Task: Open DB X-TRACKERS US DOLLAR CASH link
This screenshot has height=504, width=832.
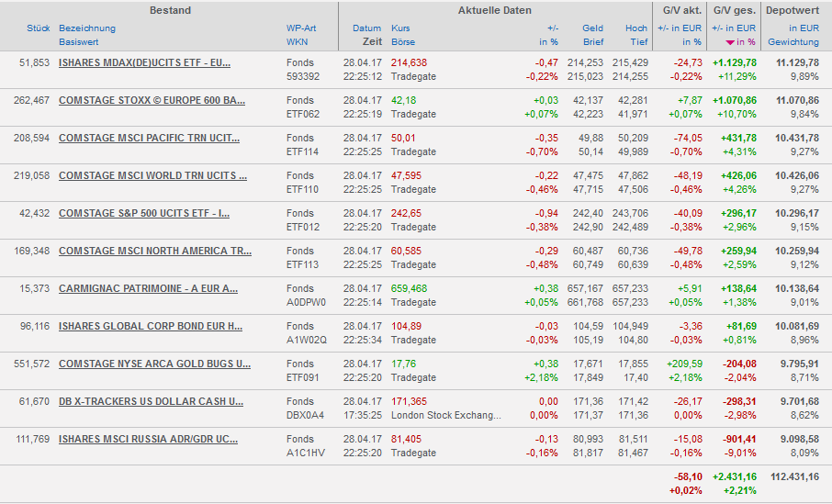Action: tap(151, 401)
